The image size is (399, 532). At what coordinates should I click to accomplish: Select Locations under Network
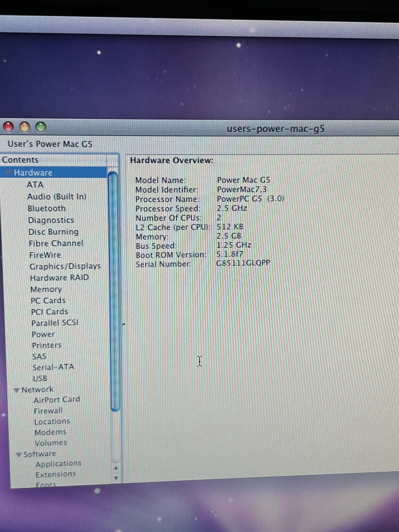click(52, 422)
